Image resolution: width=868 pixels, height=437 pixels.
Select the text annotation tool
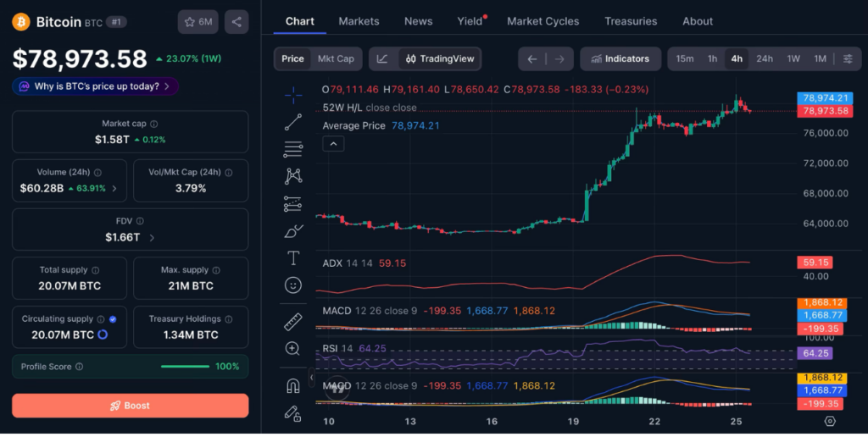click(x=293, y=257)
